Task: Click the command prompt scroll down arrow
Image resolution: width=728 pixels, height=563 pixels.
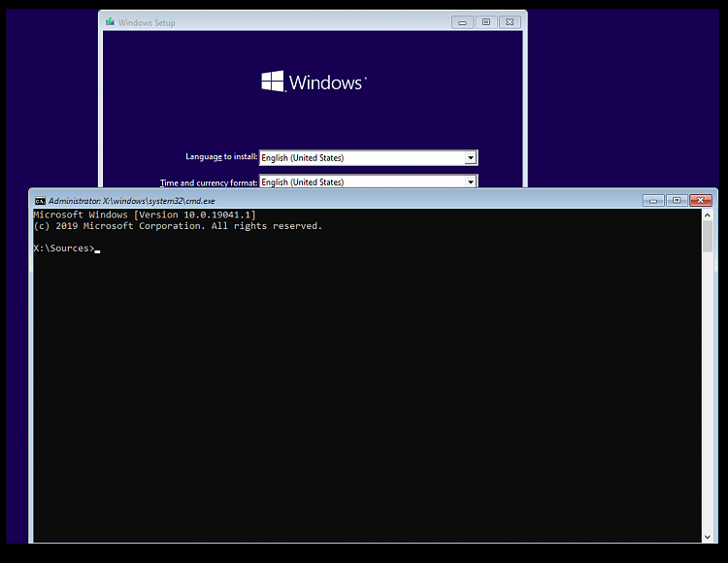Action: pos(707,537)
